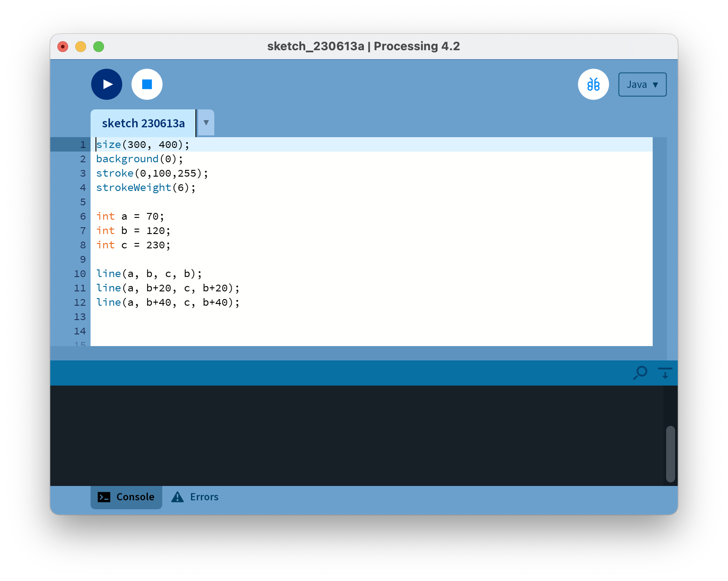Click the warning triangle Errors icon
This screenshot has width=728, height=581.
(x=178, y=497)
